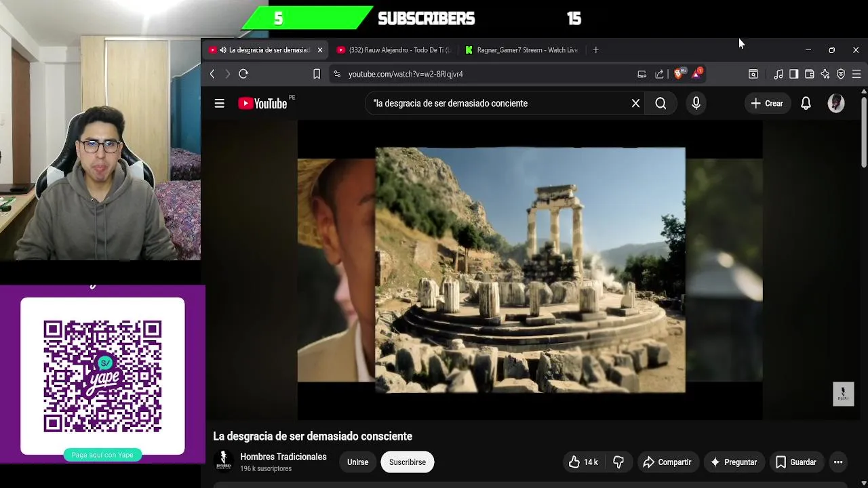Click the Unirse button
868x488 pixels.
[358, 462]
